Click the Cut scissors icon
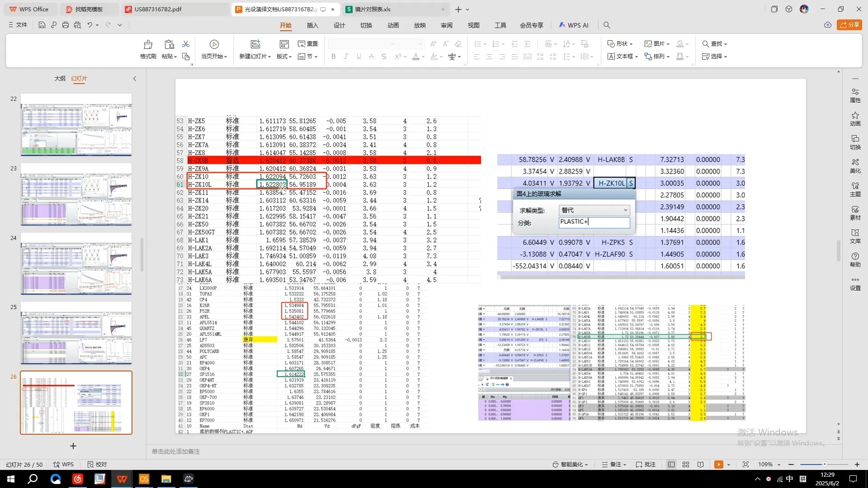868x488 pixels. [x=186, y=44]
